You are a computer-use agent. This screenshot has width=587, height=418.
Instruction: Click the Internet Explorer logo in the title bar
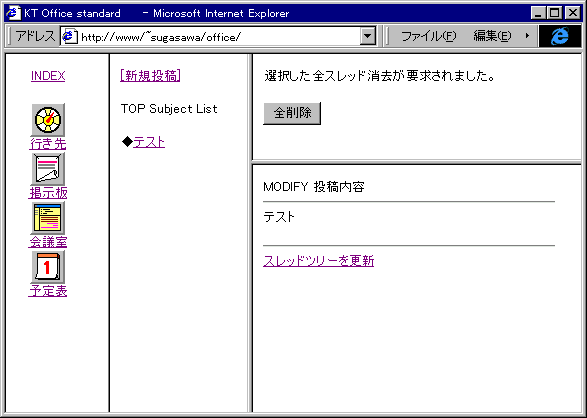click(13, 13)
